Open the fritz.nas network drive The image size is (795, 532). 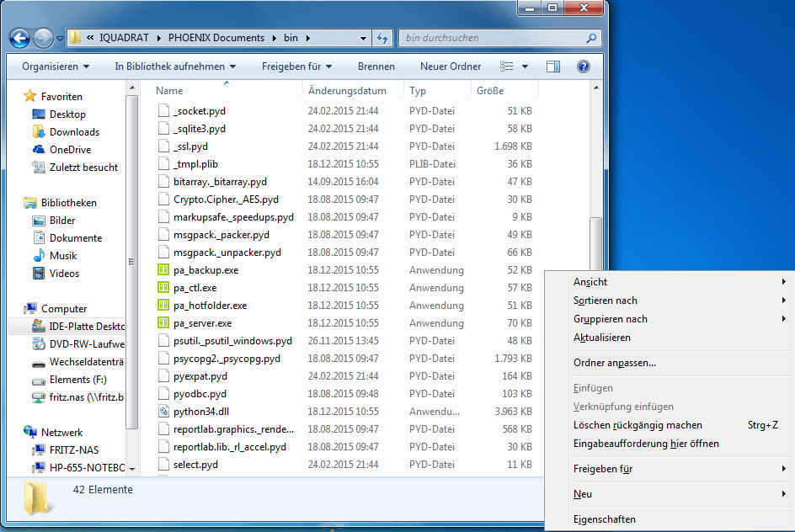pos(86,397)
